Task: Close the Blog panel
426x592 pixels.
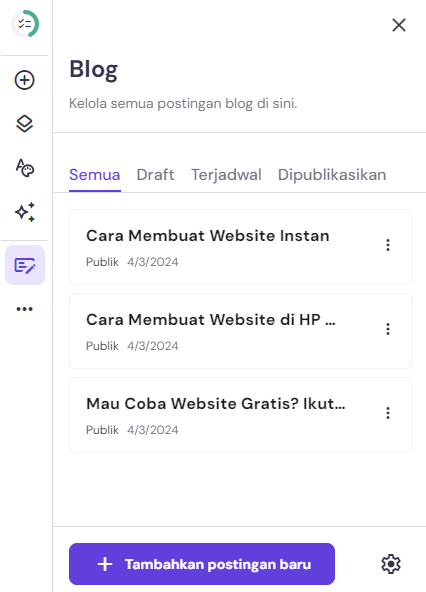Action: tap(399, 25)
